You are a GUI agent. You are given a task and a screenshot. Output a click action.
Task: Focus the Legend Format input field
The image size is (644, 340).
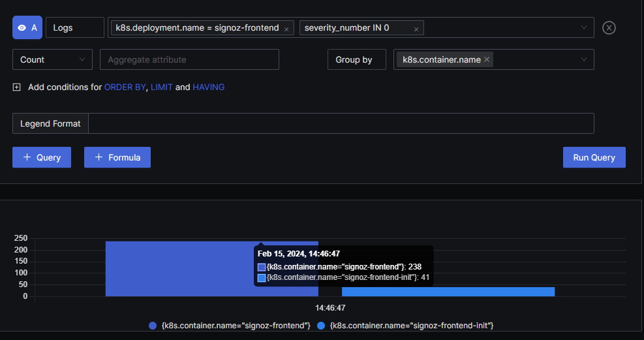point(341,123)
